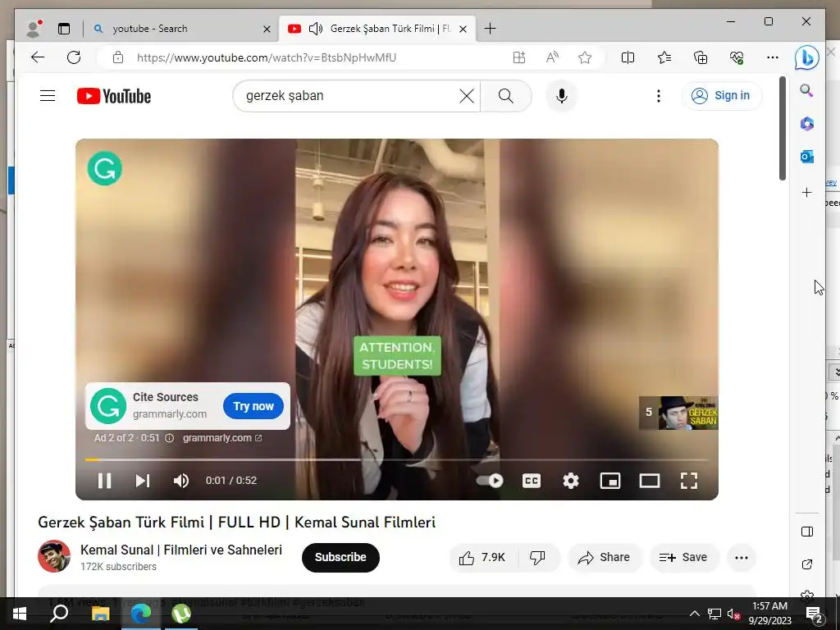Open Edge Settings and more menu
This screenshot has height=630, width=840.
[773, 57]
